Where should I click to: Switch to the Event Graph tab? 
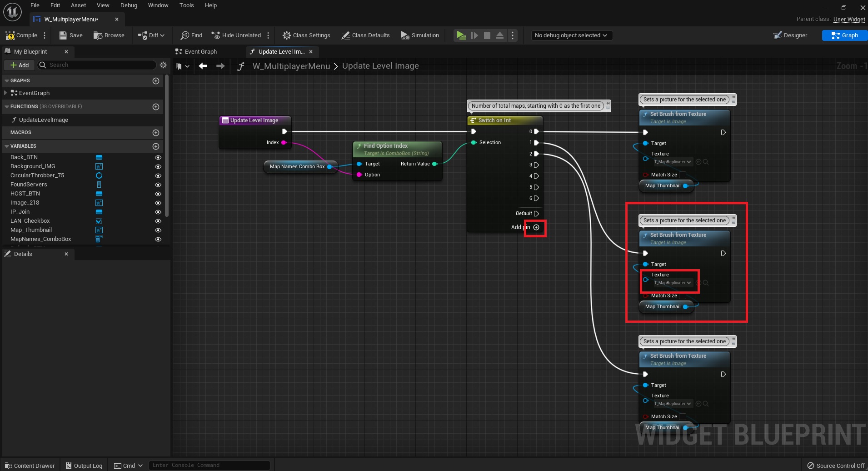point(200,52)
